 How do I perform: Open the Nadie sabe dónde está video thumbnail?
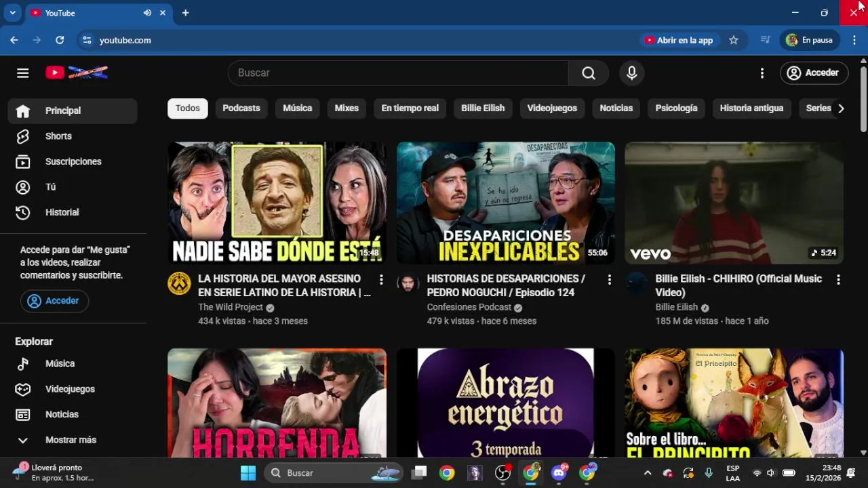tap(277, 203)
